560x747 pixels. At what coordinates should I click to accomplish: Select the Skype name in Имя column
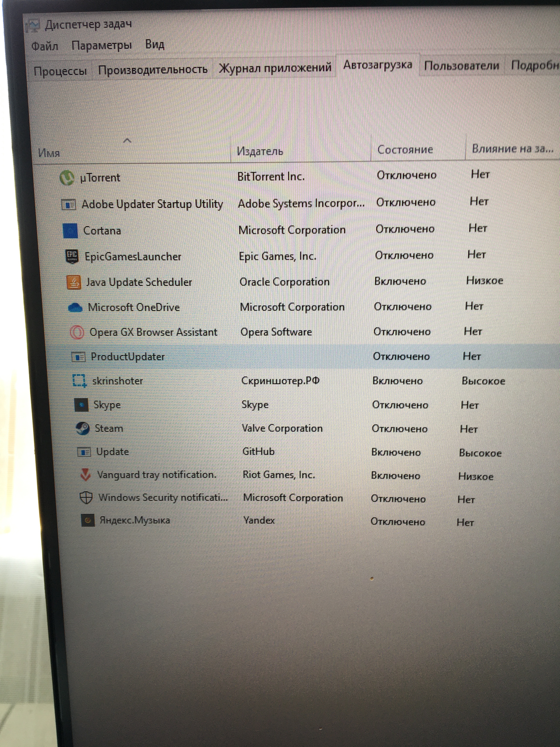point(107,405)
